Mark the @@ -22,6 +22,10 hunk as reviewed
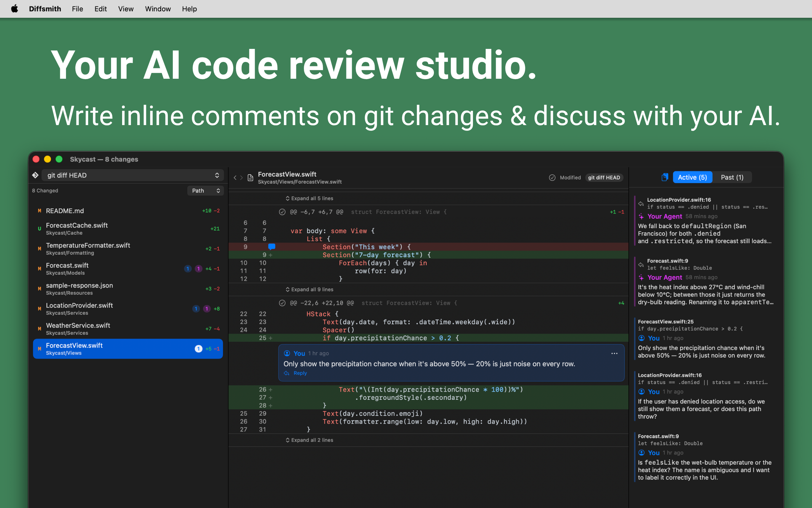Screen dimensions: 812x508 tap(282, 303)
